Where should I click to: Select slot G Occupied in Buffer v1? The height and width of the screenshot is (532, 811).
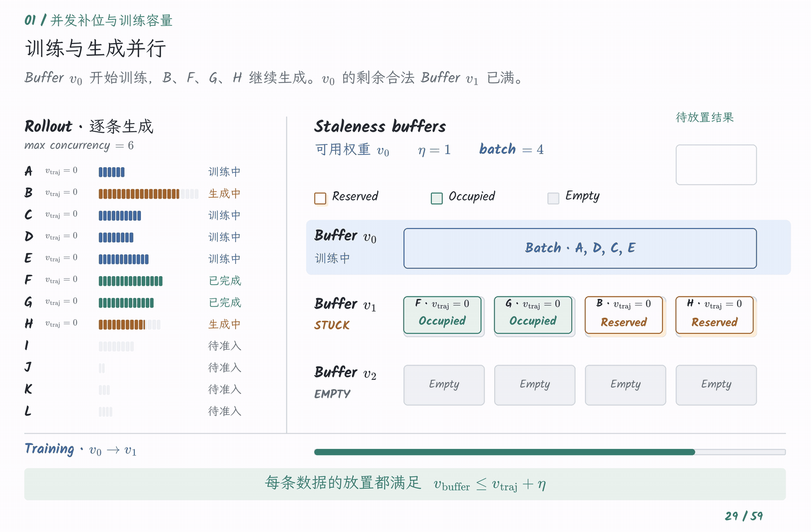[x=533, y=315]
